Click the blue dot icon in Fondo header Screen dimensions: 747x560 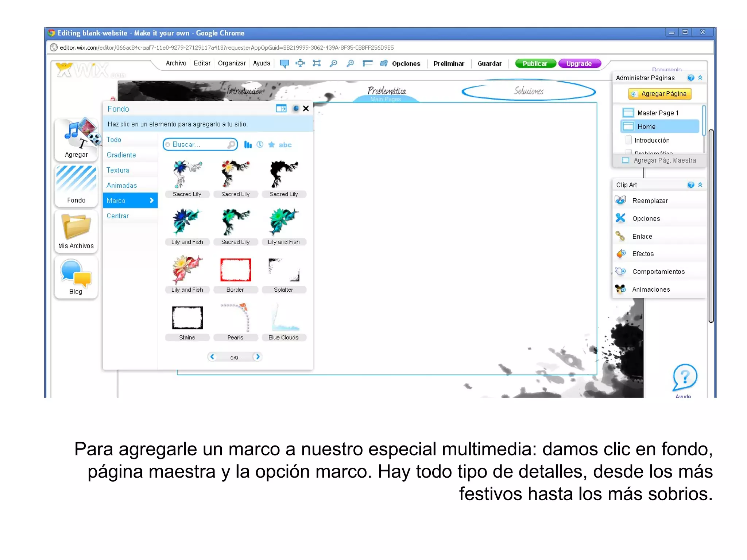click(296, 108)
